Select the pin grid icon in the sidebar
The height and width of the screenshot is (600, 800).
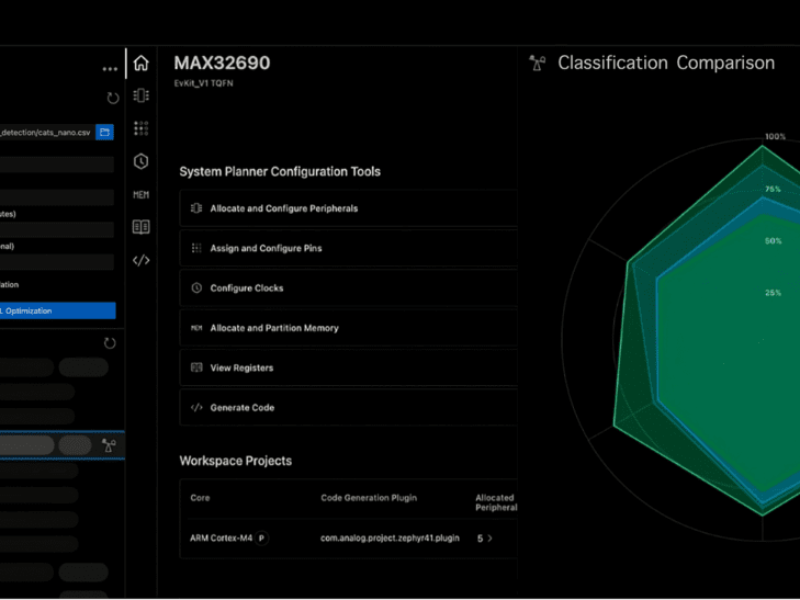point(140,128)
